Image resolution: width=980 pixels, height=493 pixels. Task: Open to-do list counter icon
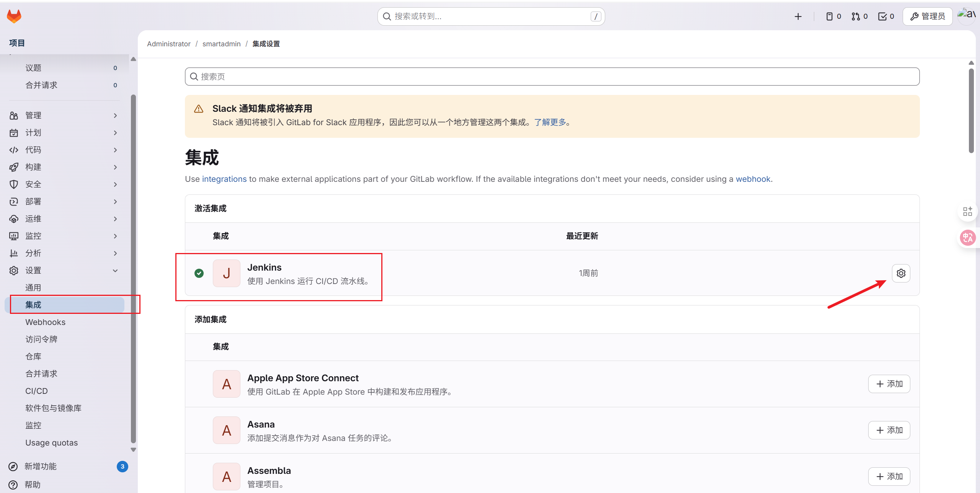886,16
